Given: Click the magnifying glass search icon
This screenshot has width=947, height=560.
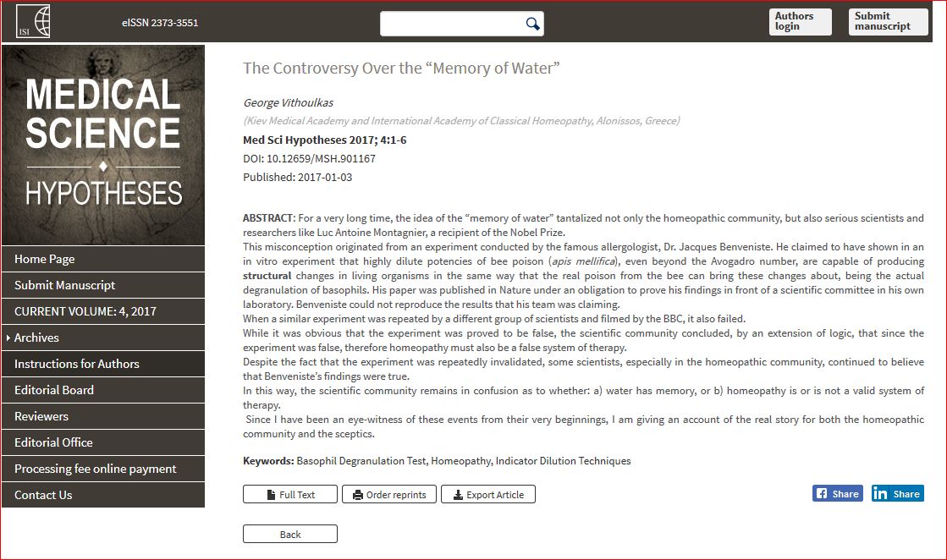Looking at the screenshot, I should point(532,24).
